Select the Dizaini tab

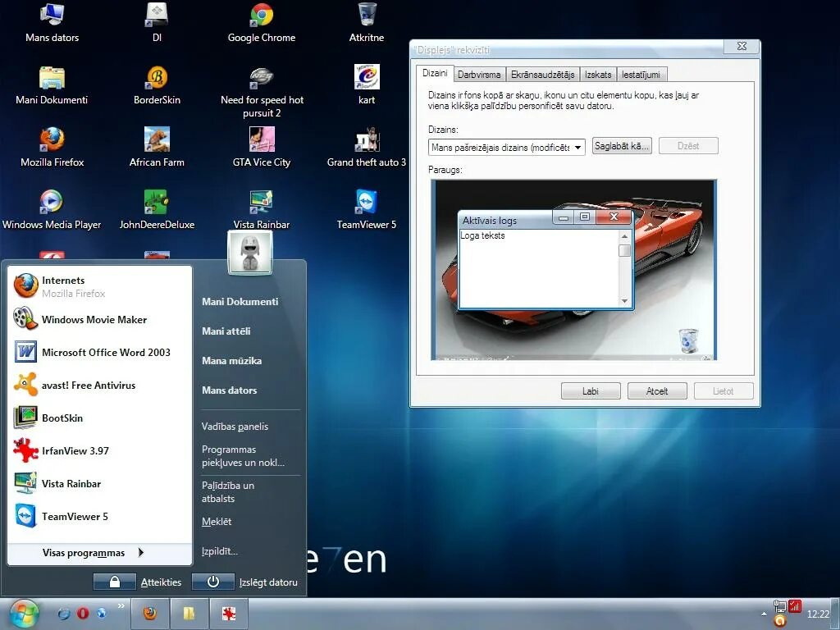click(435, 73)
